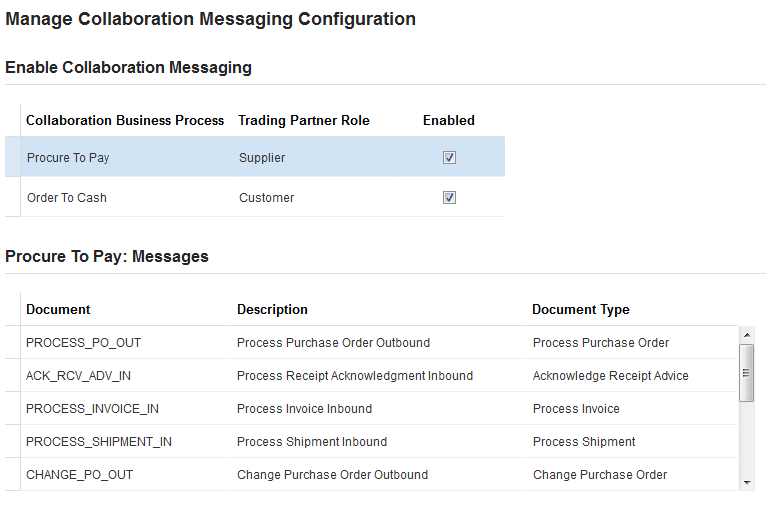Click the Supplier role cell
Image resolution: width=766 pixels, height=506 pixels.
(262, 158)
